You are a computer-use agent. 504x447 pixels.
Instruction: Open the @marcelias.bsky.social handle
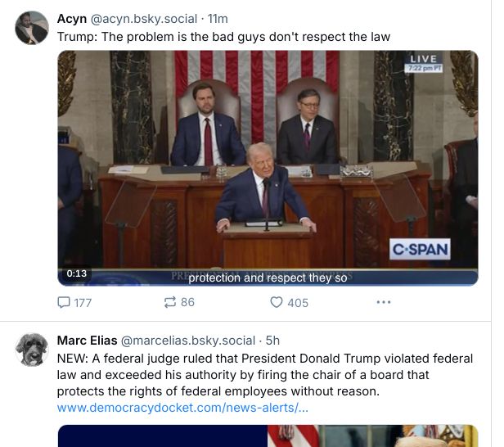187,341
